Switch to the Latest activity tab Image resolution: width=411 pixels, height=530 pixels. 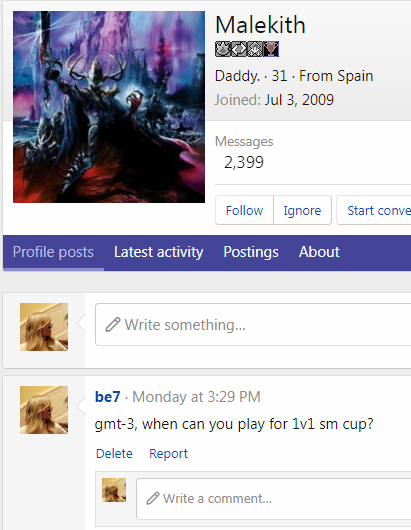159,252
